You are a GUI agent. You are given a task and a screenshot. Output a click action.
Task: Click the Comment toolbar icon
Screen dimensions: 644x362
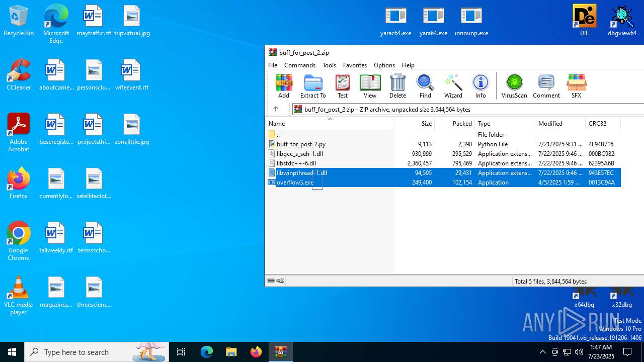(546, 86)
